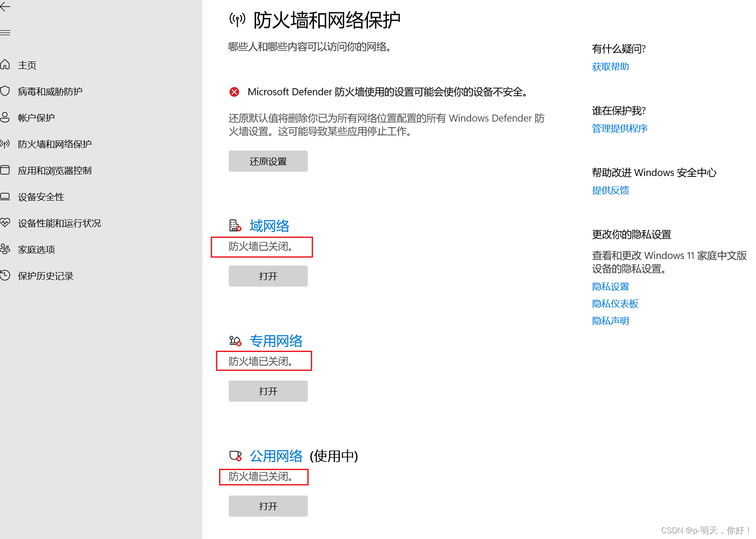Click the 管理提供程序 link
This screenshot has height=539, width=756.
pos(620,128)
